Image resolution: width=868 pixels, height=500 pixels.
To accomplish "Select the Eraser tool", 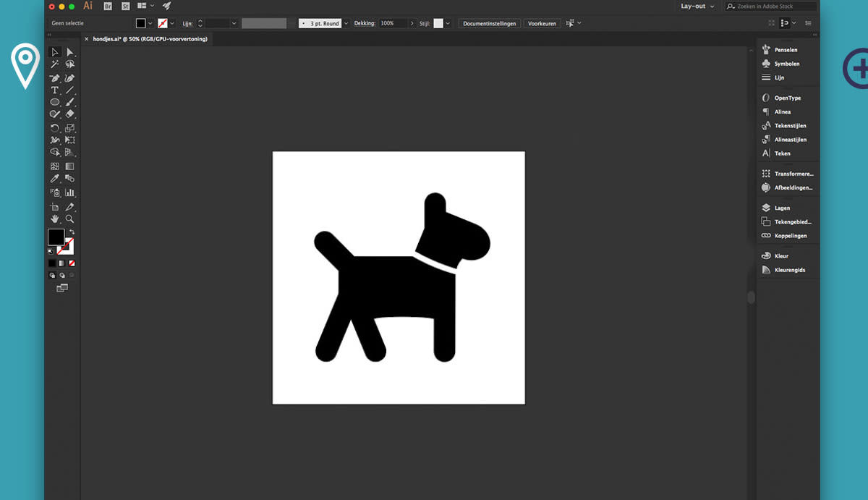I will click(x=70, y=114).
